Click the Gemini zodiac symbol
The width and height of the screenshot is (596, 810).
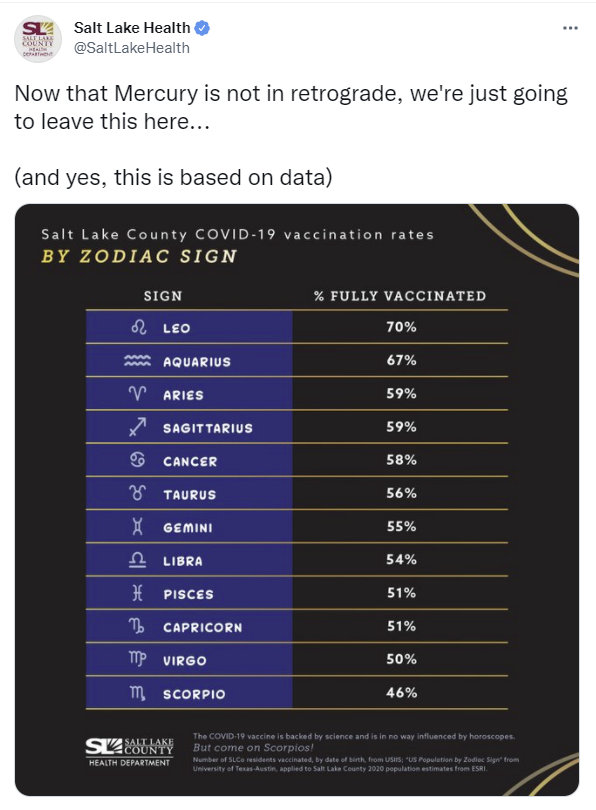click(x=137, y=526)
